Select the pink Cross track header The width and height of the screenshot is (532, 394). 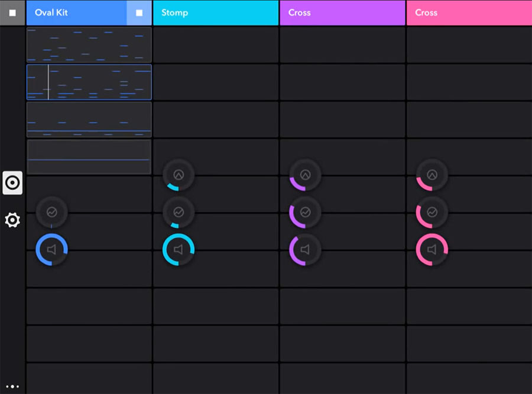tap(469, 13)
